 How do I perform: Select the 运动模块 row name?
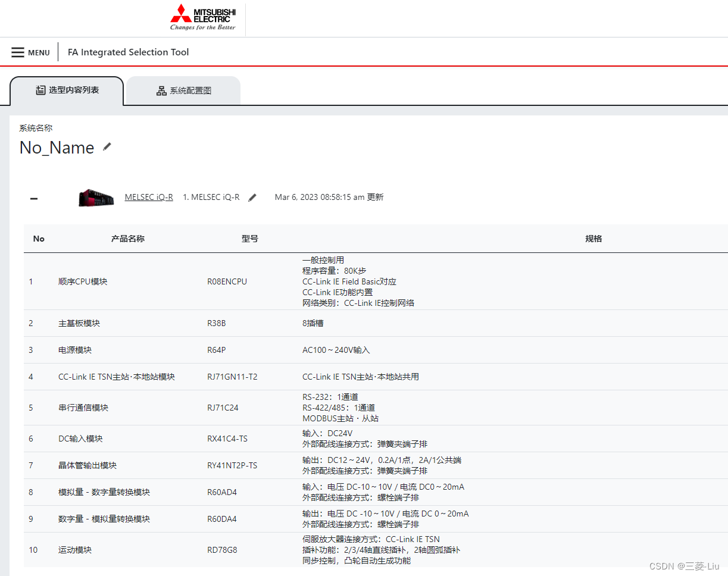coord(75,550)
